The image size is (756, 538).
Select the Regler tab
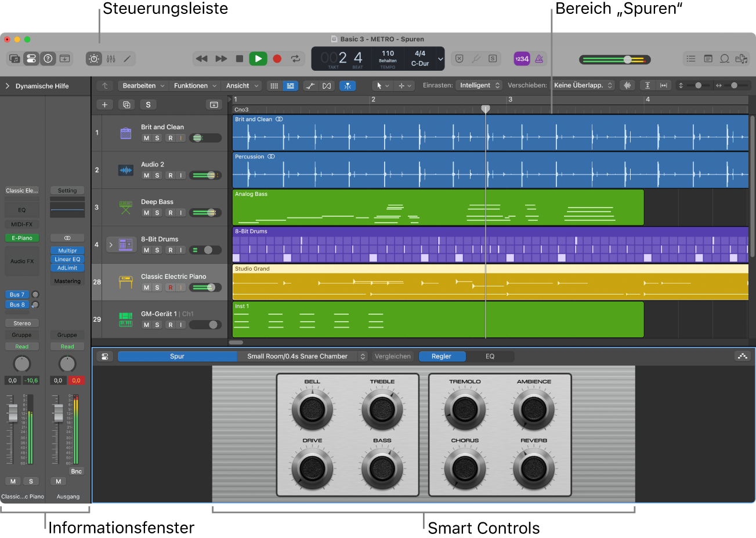[442, 357]
